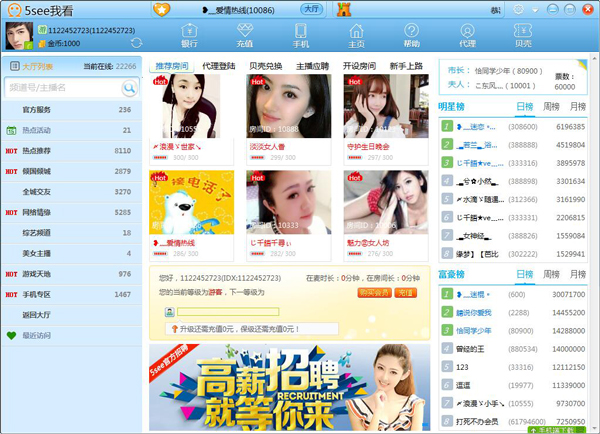Image resolution: width=600 pixels, height=434 pixels.
Task: Switch to 推荐房间 tab
Action: (172, 66)
